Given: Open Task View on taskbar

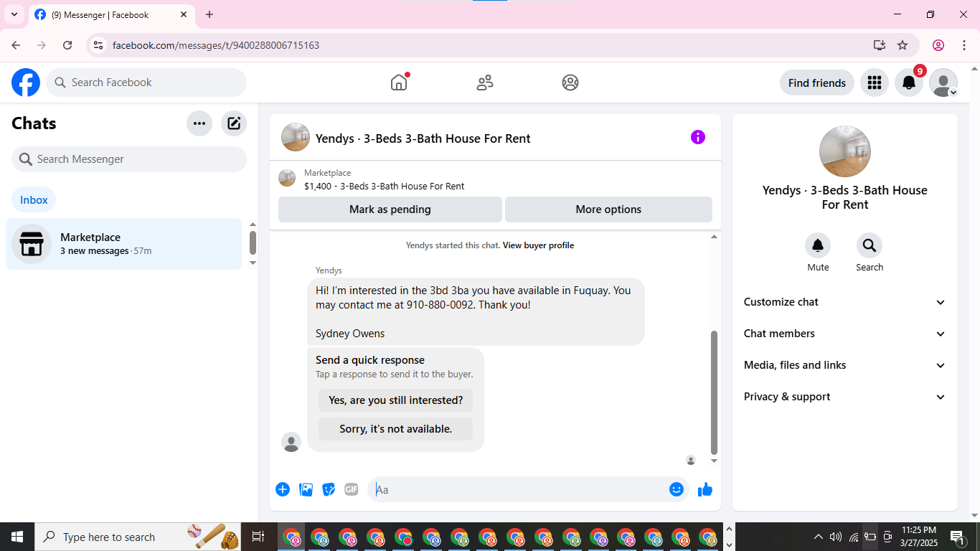Looking at the screenshot, I should coord(258,537).
